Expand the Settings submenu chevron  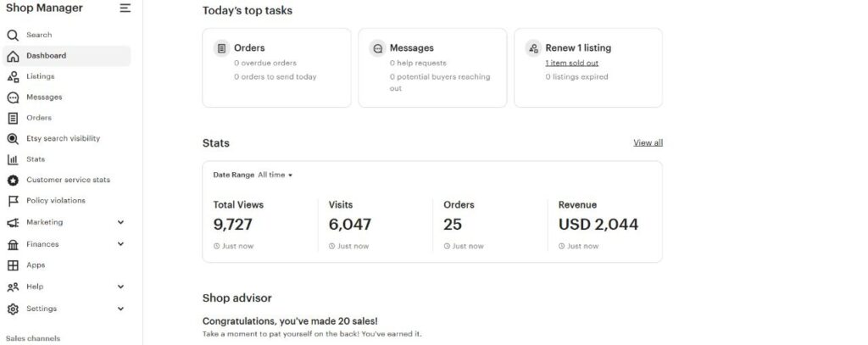[120, 309]
